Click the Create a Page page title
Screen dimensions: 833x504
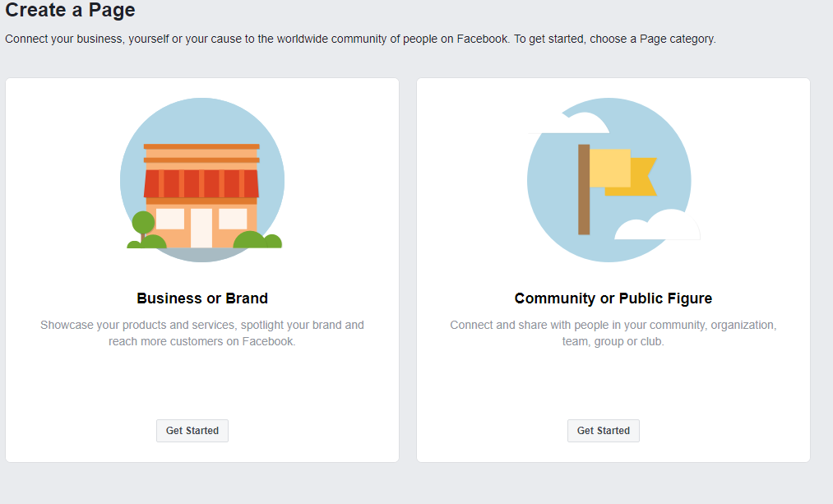pos(70,12)
